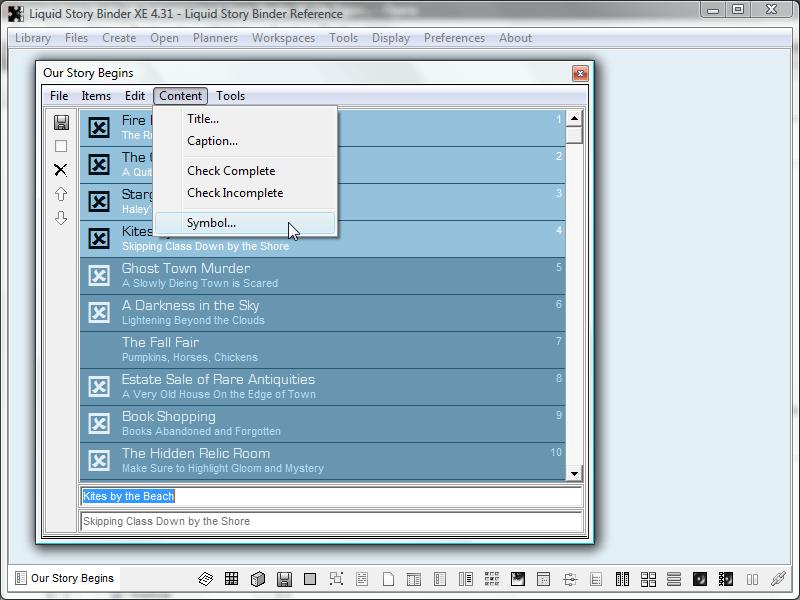Move item up with the up arrow icon
Screen dimensions: 800x600
tap(61, 194)
